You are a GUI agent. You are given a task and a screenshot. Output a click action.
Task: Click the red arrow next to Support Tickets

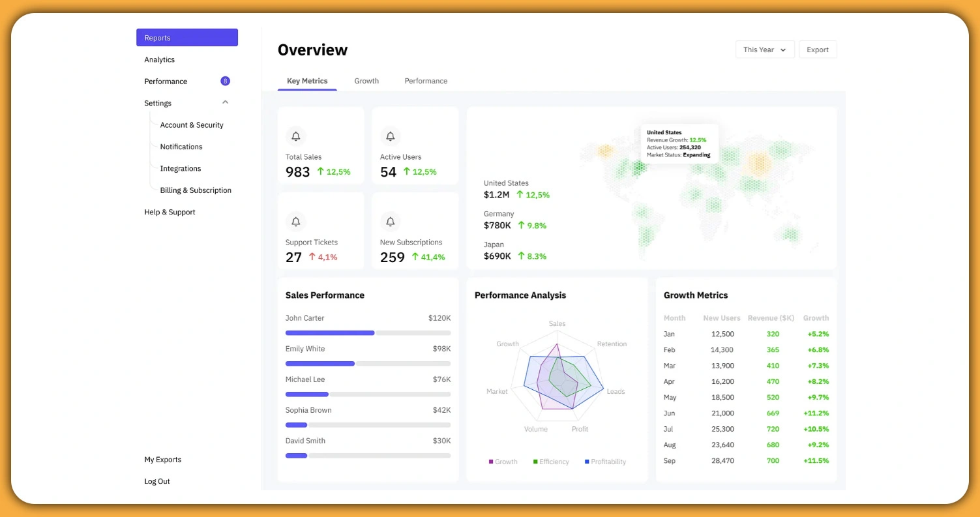tap(312, 258)
